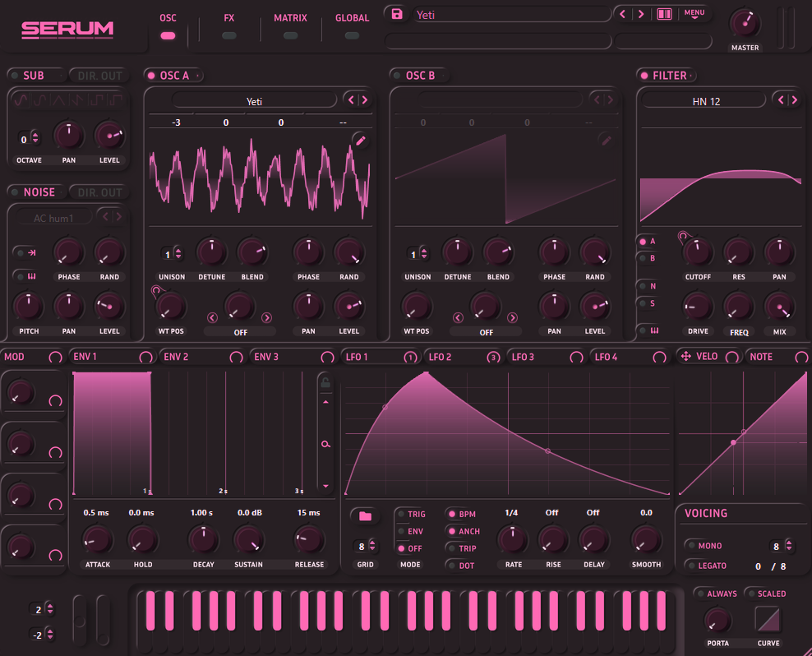Click envelope zoom magnifier icon
This screenshot has height=656, width=812.
(x=325, y=444)
